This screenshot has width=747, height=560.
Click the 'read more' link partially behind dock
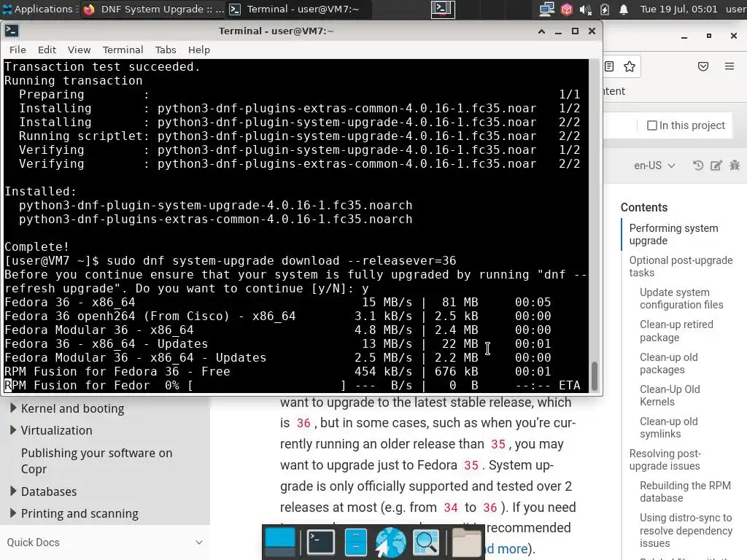pos(507,548)
